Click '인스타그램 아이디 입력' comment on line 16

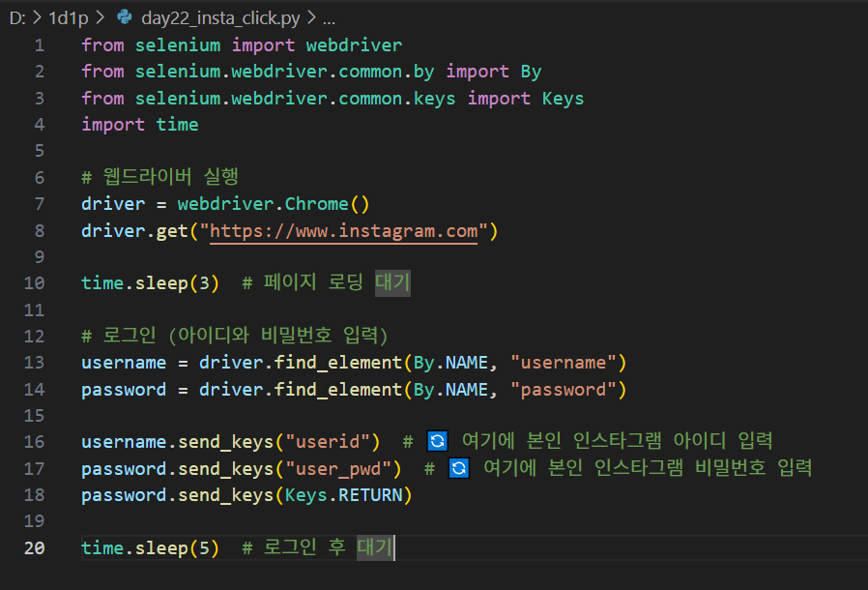tap(673, 441)
